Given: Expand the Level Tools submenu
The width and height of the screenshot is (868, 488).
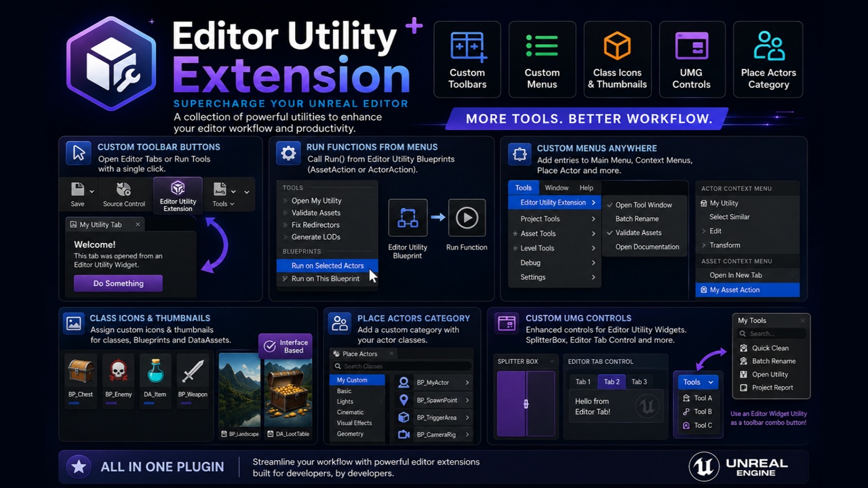Looking at the screenshot, I should (x=555, y=249).
